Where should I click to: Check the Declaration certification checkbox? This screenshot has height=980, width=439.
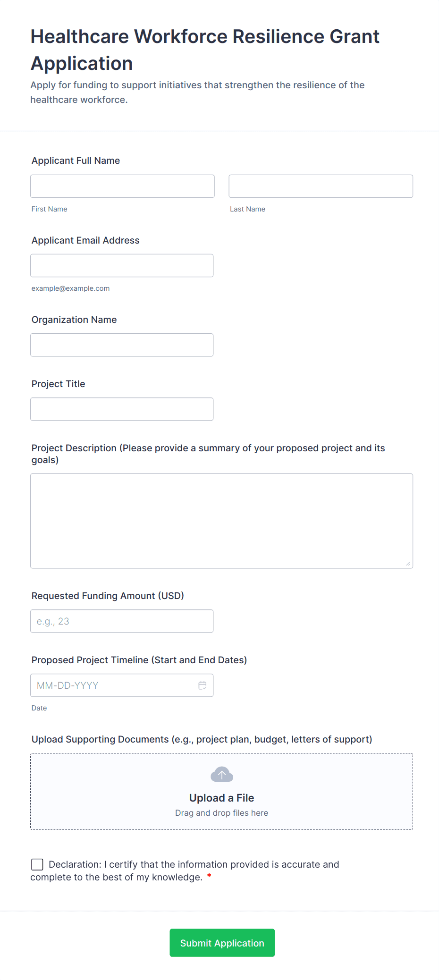(x=37, y=864)
